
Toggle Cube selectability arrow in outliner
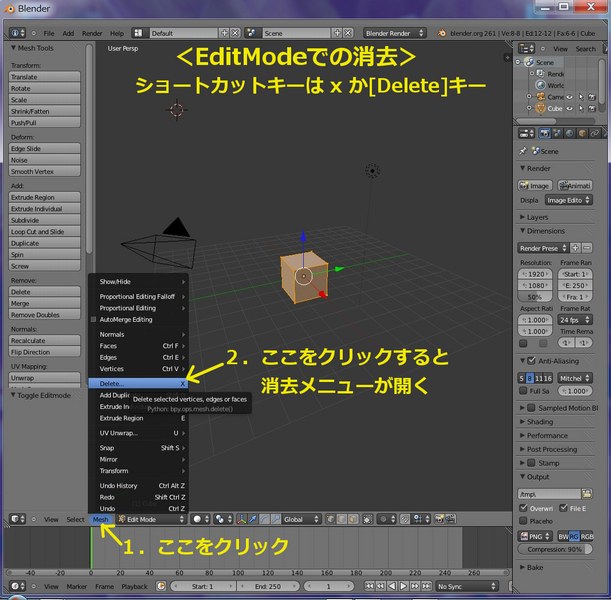tap(581, 108)
